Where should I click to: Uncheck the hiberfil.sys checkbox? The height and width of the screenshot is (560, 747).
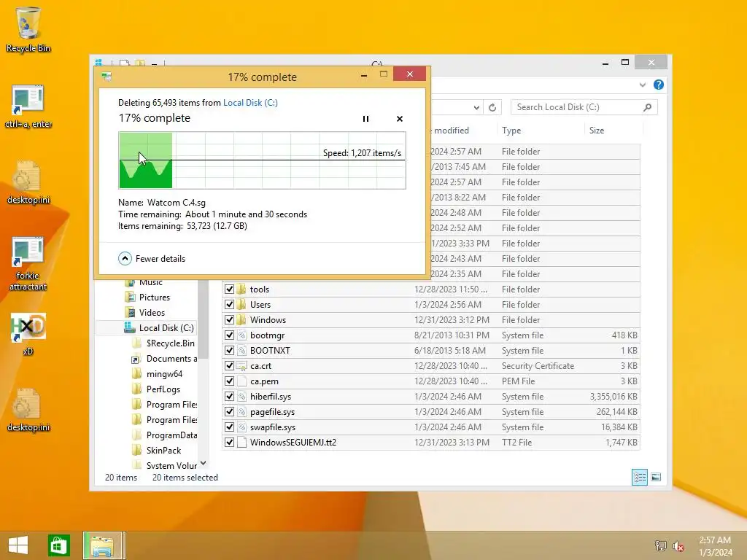[229, 396]
